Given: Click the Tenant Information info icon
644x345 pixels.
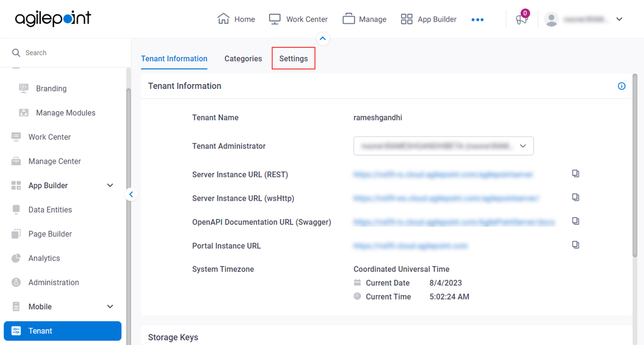Looking at the screenshot, I should 621,86.
